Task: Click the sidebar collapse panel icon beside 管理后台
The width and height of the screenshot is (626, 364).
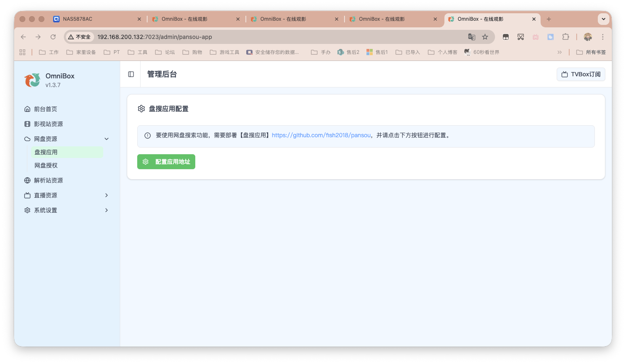Action: tap(131, 74)
